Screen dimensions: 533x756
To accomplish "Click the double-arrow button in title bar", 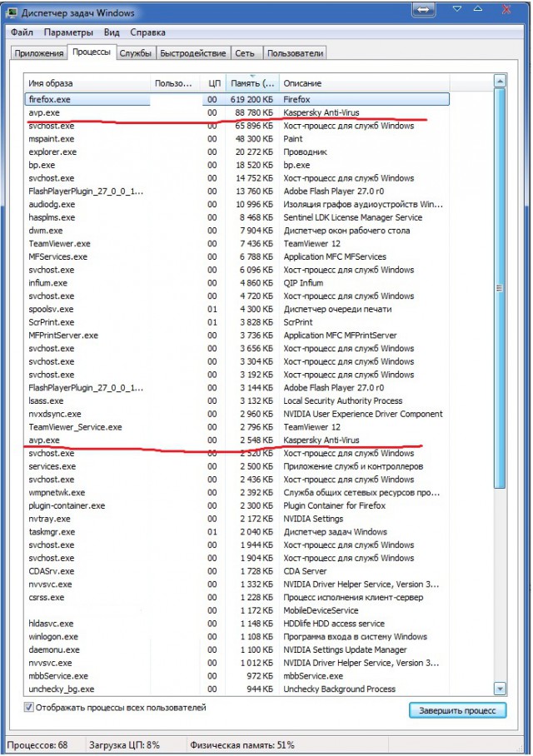I will tap(424, 10).
